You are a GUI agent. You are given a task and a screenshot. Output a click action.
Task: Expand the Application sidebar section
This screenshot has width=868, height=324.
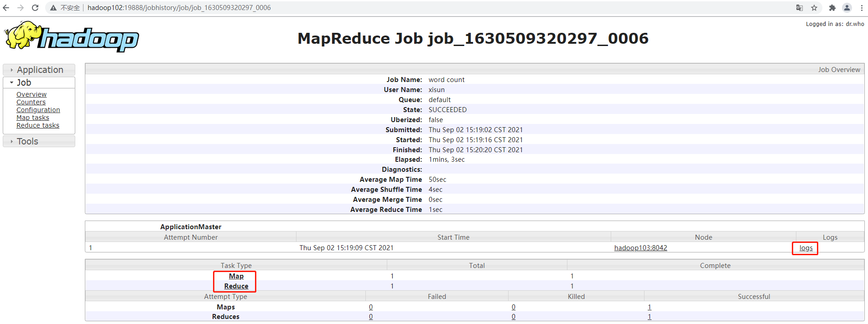pyautogui.click(x=39, y=70)
